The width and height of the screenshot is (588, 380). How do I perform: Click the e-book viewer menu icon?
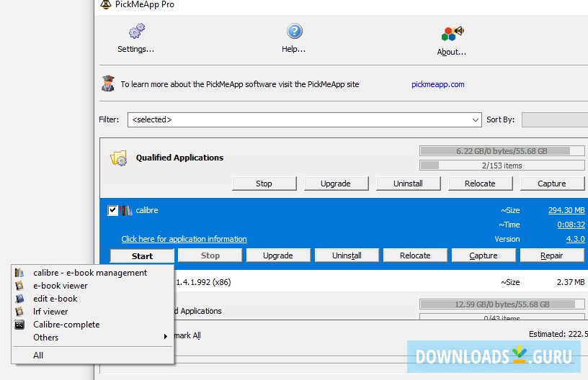tap(19, 286)
